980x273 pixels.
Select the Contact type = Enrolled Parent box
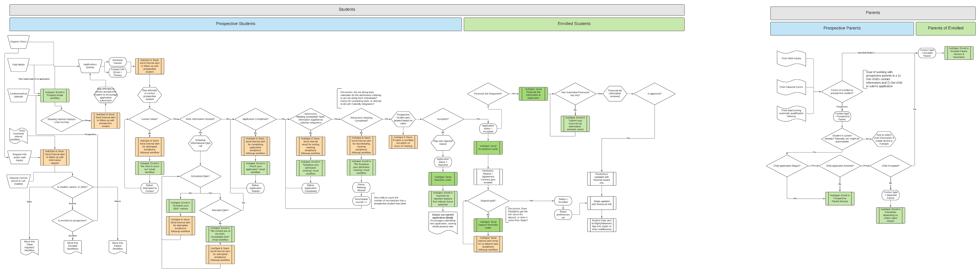pyautogui.click(x=927, y=53)
